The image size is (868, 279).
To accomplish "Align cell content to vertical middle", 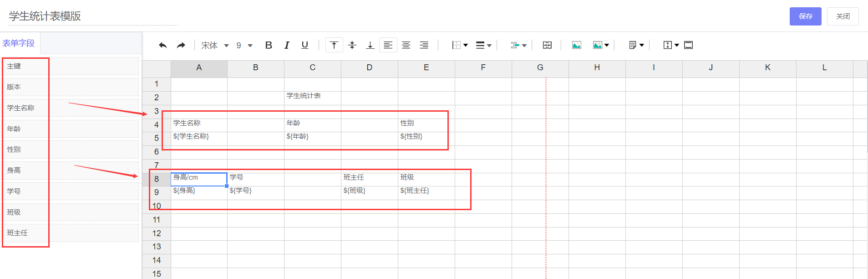I will tap(352, 45).
